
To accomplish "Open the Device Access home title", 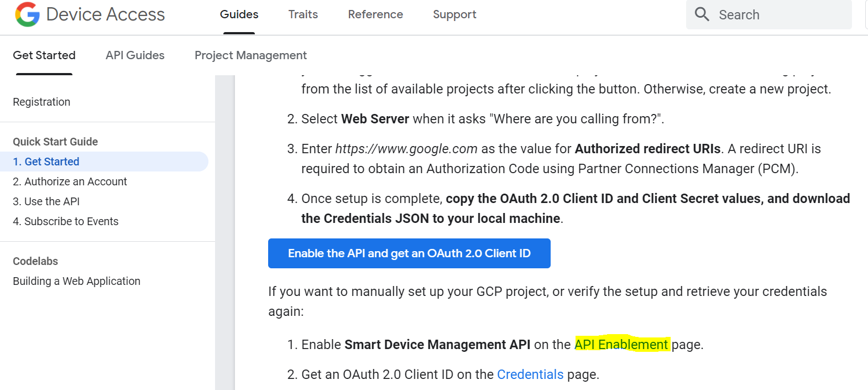I will 106,14.
